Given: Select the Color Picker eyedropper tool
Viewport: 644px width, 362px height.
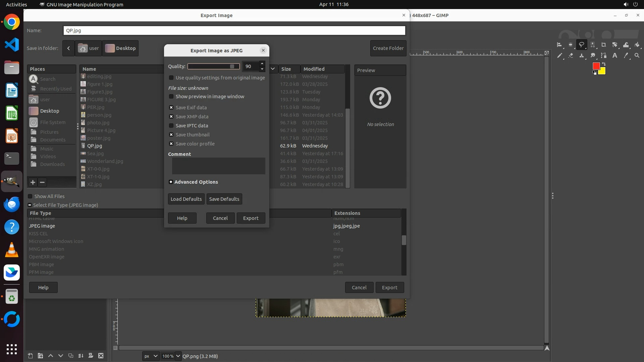Looking at the screenshot, I should click(x=626, y=56).
